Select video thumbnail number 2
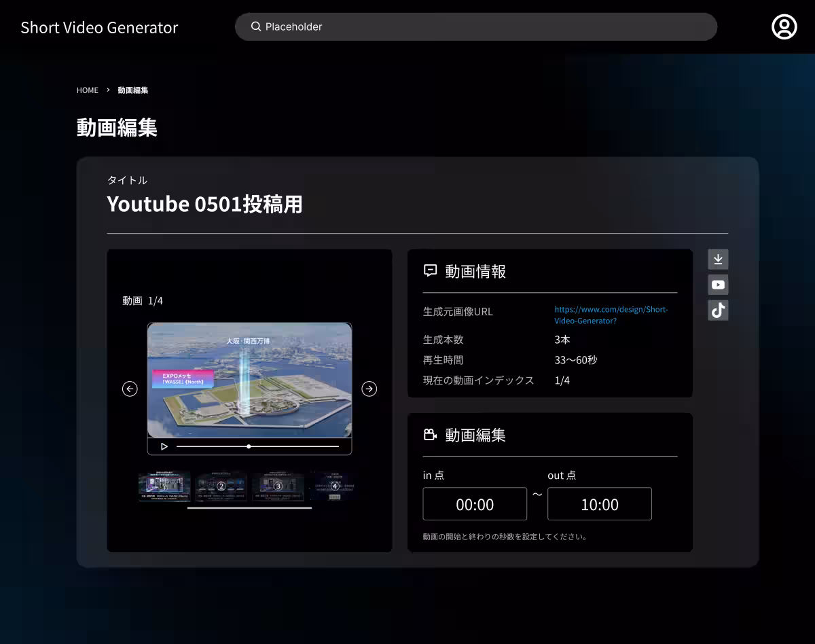Image resolution: width=815 pixels, height=644 pixels. [221, 486]
